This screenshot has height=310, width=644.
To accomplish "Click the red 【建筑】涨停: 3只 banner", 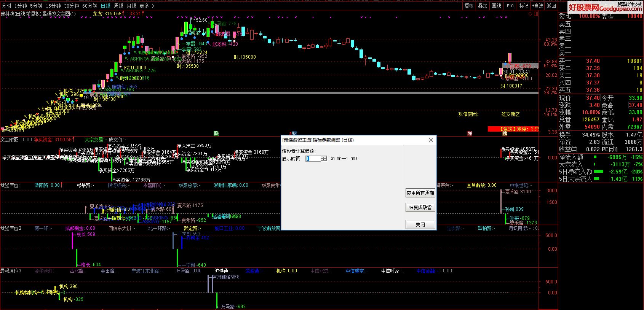I will pyautogui.click(x=513, y=129).
